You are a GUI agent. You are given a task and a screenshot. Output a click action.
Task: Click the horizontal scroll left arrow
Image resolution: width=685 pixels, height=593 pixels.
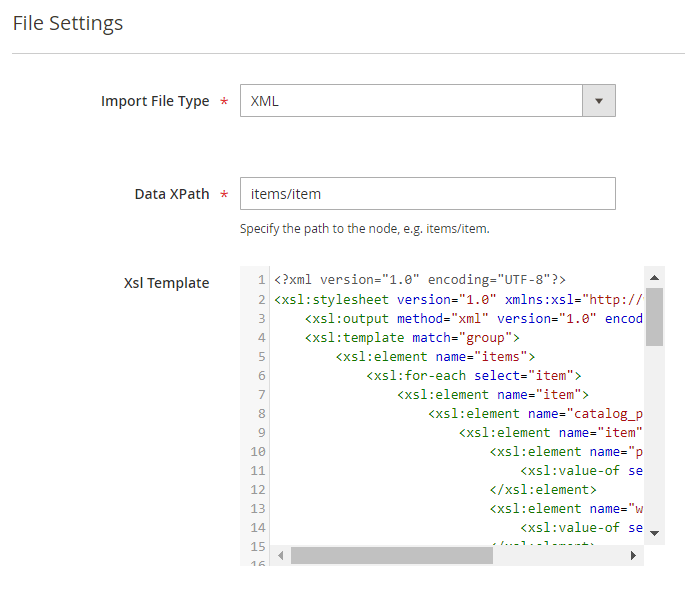[280, 555]
